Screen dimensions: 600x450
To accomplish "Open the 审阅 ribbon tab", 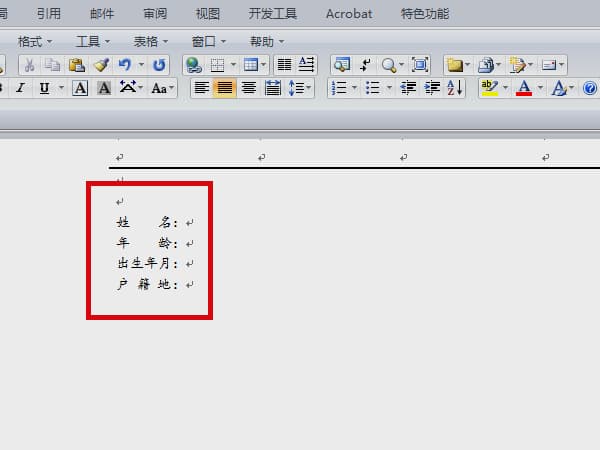I will tap(155, 14).
